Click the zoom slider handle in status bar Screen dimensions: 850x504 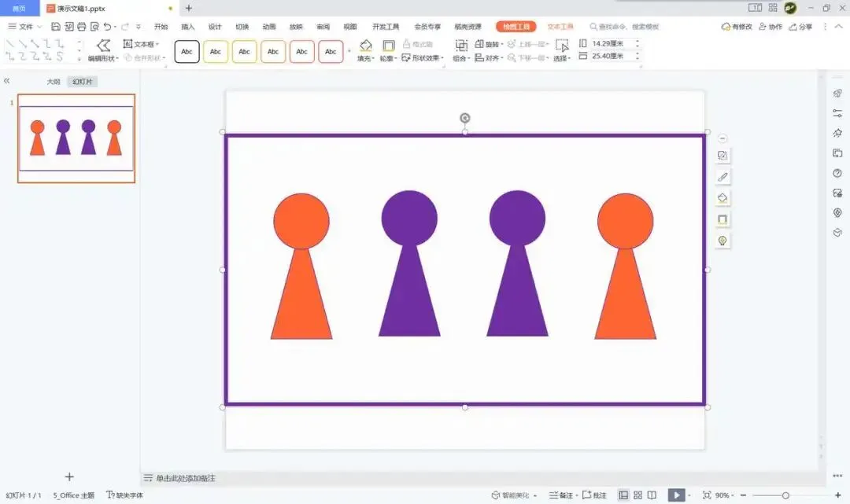pyautogui.click(x=785, y=495)
